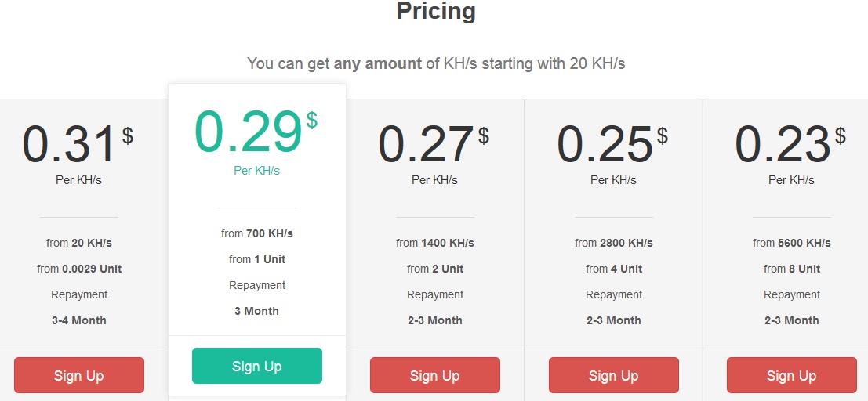Click the 0.27 price figure

pos(427,145)
